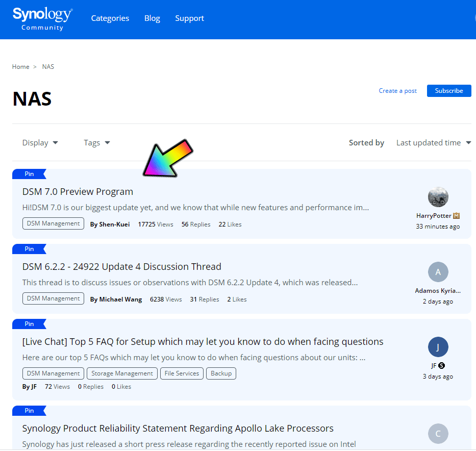This screenshot has width=476, height=451.
Task: Click the Pin label on Live Chat post
Action: tap(29, 324)
